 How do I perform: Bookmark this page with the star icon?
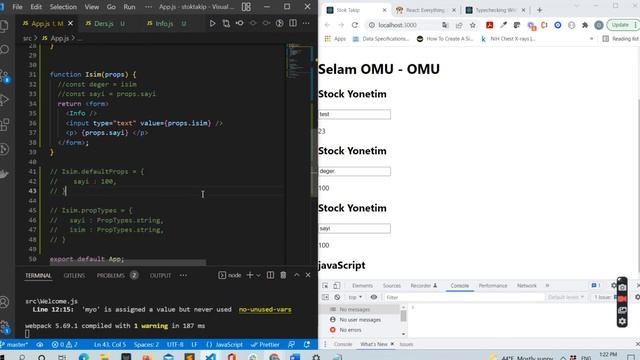473,25
